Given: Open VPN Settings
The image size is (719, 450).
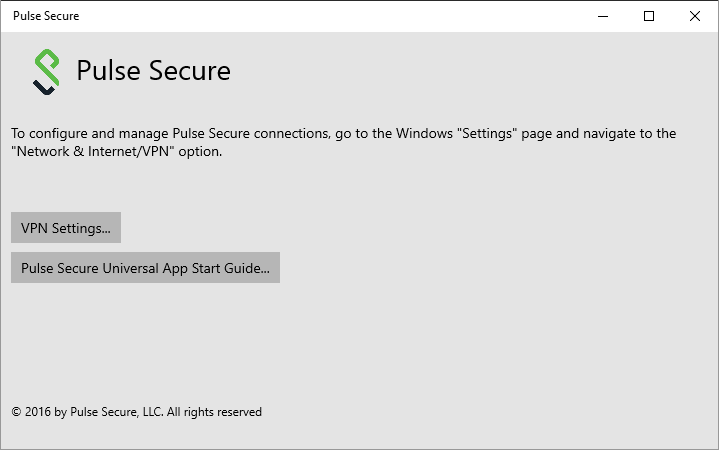Looking at the screenshot, I should point(66,228).
